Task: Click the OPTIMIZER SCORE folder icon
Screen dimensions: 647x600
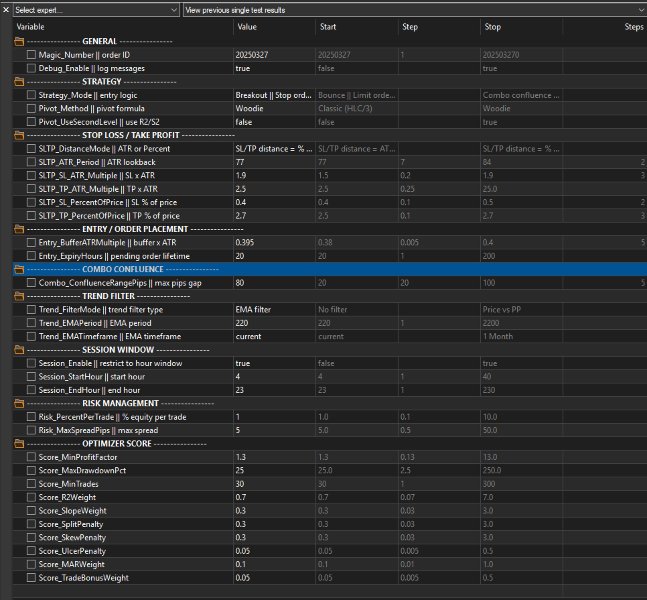Action: [x=19, y=444]
